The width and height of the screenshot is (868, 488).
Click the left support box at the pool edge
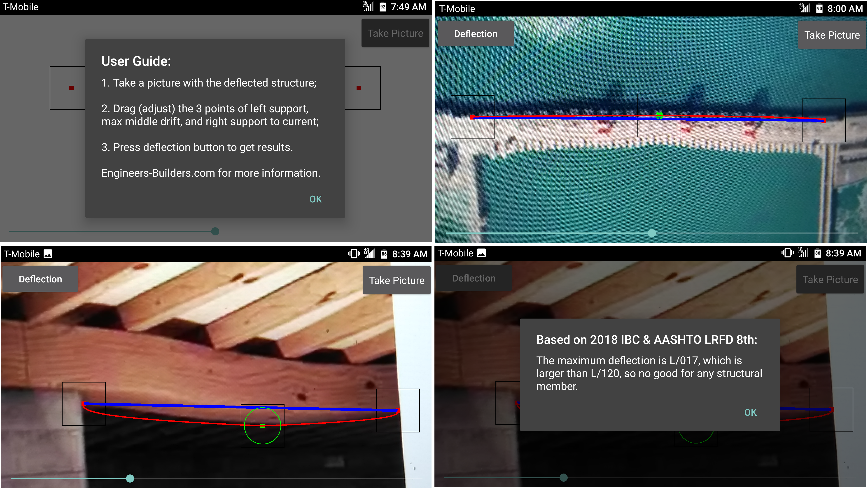click(x=472, y=117)
